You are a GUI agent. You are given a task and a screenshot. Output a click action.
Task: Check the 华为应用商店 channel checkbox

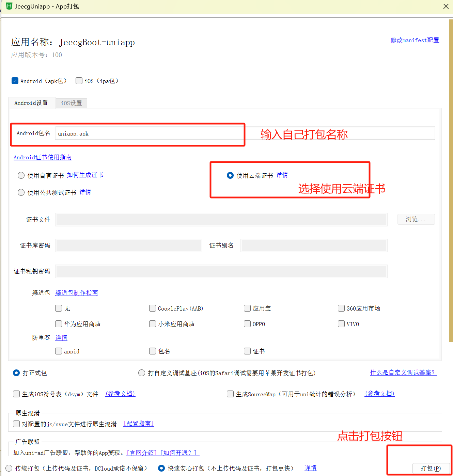(x=59, y=324)
